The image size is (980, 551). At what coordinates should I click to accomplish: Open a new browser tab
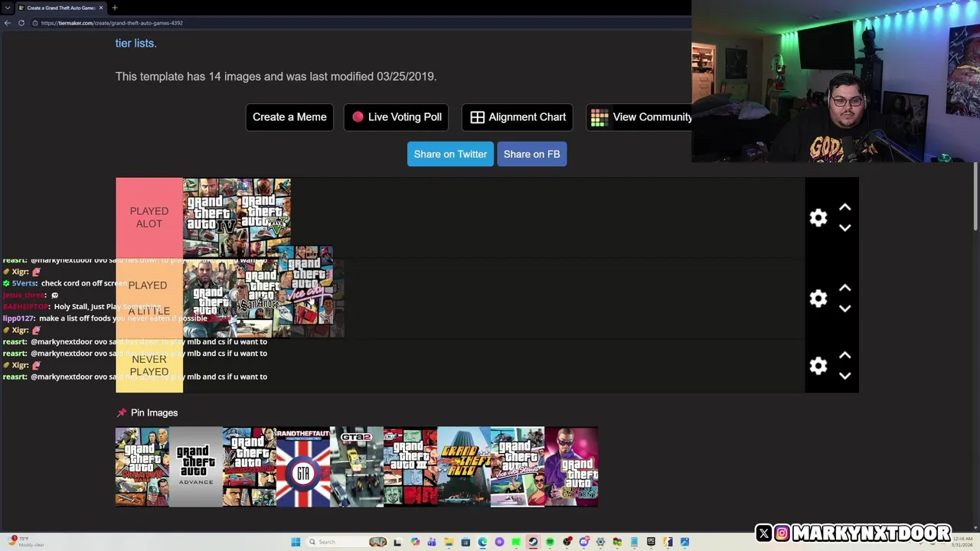coord(114,8)
